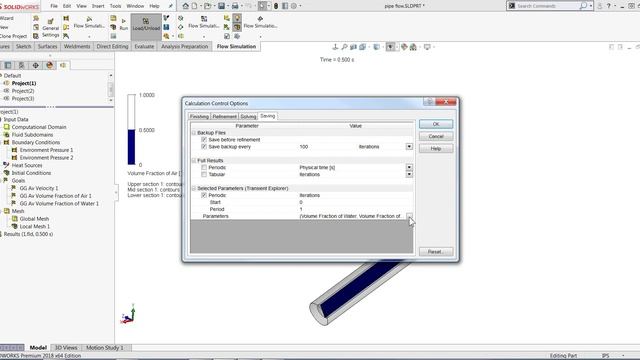Image resolution: width=640 pixels, height=360 pixels.
Task: Click the Clone Project command
Action: (x=13, y=36)
